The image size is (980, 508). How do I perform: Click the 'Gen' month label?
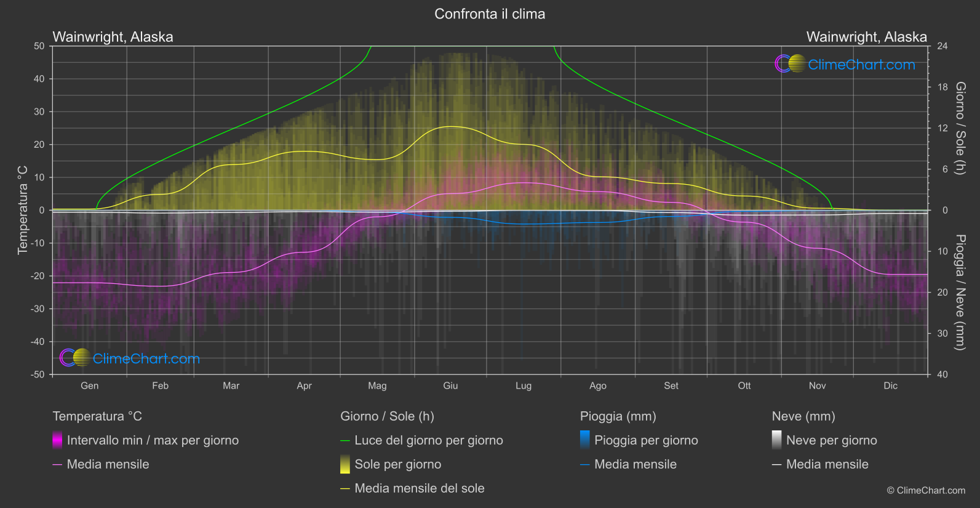(x=90, y=385)
